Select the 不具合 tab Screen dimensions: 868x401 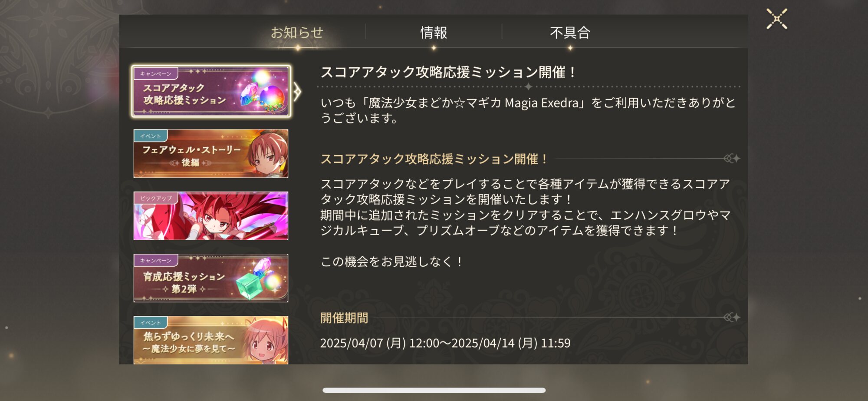coord(570,33)
